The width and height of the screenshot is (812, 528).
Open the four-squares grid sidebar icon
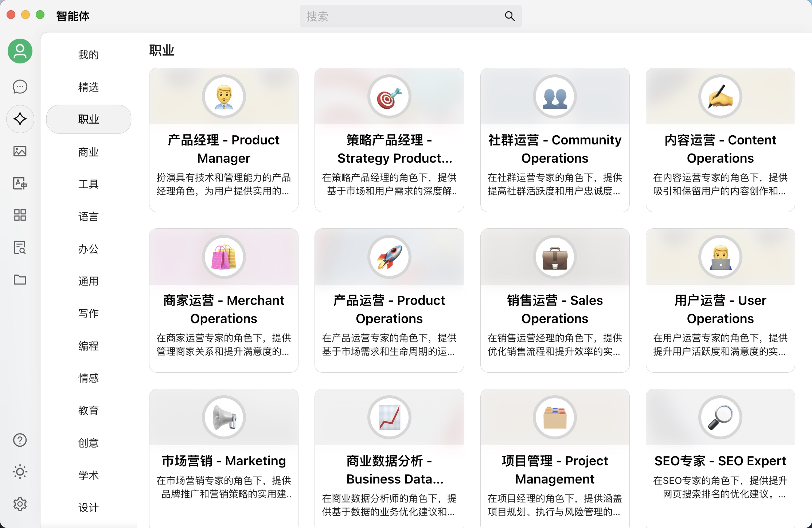20,215
